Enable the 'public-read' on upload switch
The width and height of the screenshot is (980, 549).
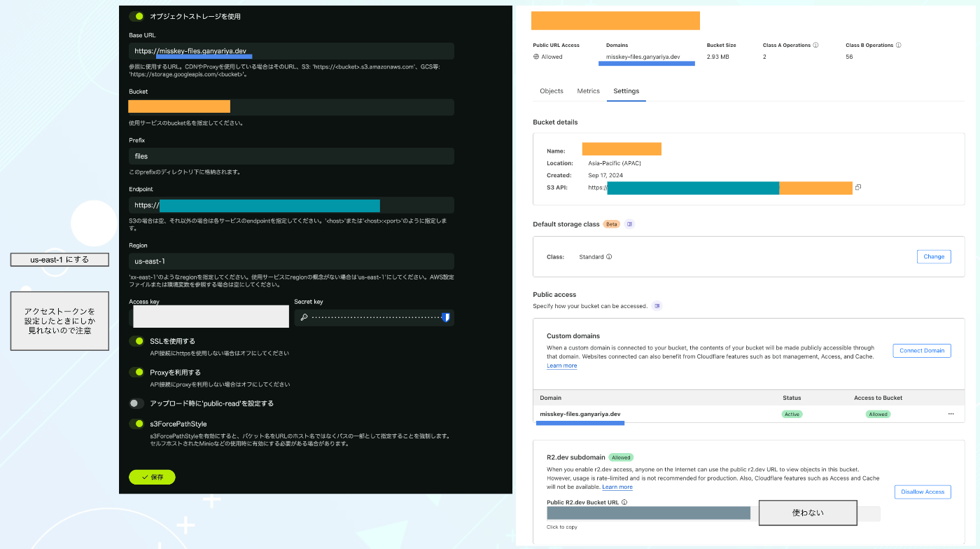(136, 403)
